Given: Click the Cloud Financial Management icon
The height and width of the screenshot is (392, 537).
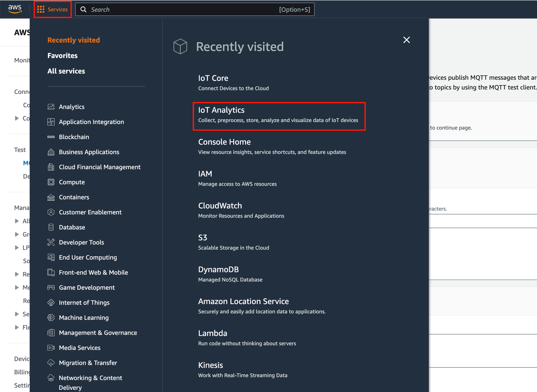Looking at the screenshot, I should 51,167.
